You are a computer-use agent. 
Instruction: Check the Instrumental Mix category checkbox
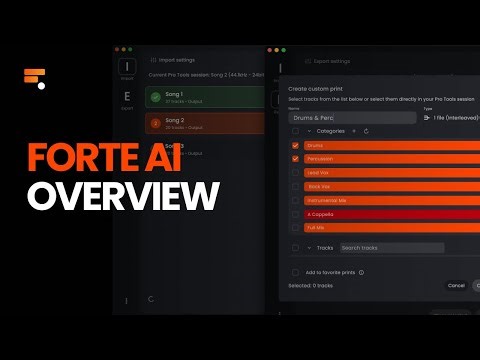tap(295, 200)
